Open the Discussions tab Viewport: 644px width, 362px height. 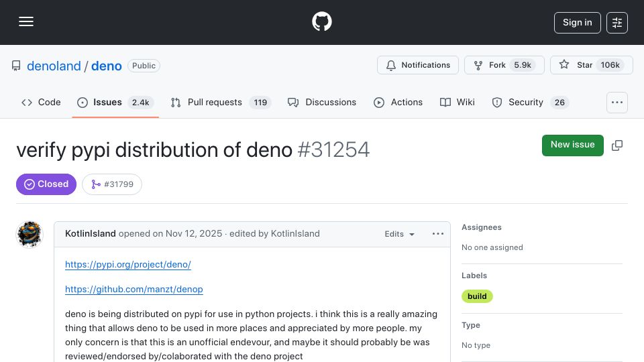tap(322, 102)
